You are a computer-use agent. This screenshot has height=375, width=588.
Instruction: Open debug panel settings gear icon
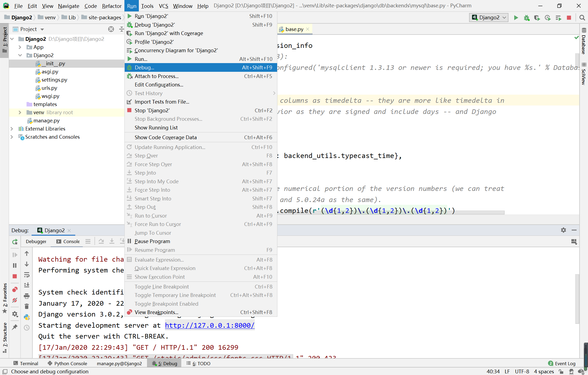click(x=563, y=230)
